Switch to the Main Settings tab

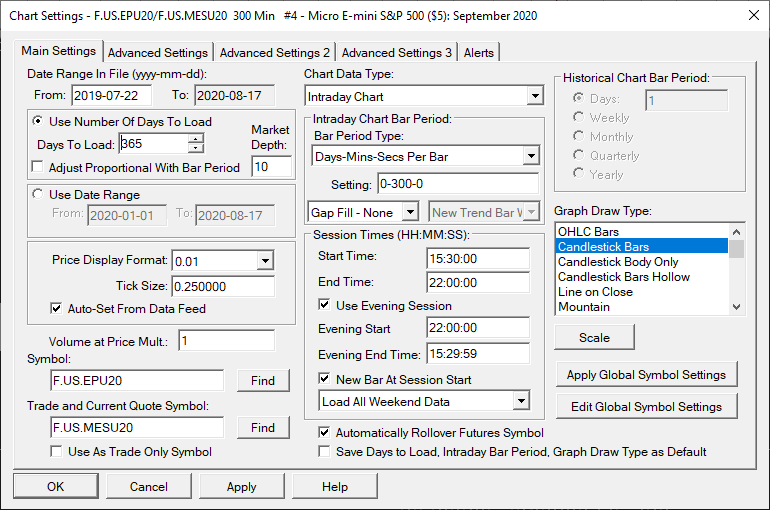point(58,51)
